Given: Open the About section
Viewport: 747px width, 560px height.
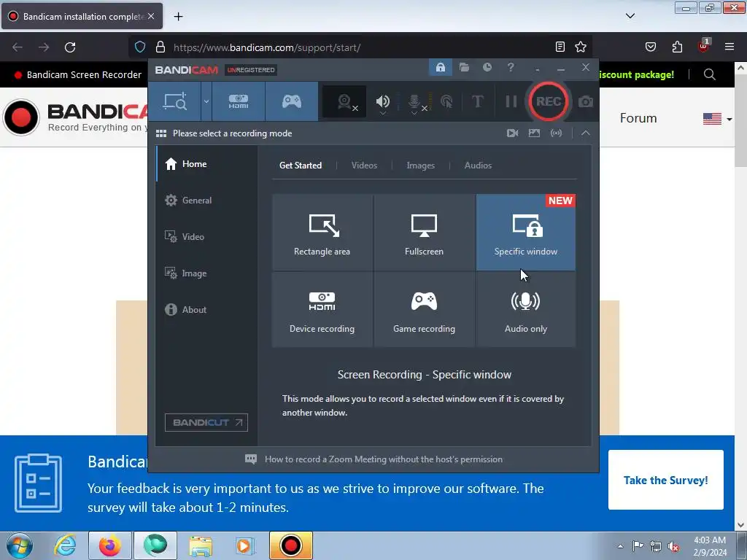Looking at the screenshot, I should pos(206,309).
